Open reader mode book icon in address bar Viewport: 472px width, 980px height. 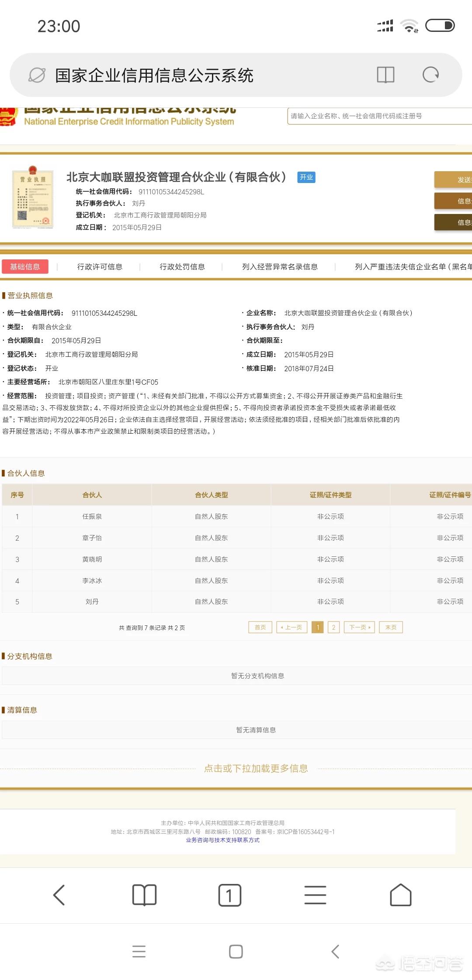pos(385,75)
